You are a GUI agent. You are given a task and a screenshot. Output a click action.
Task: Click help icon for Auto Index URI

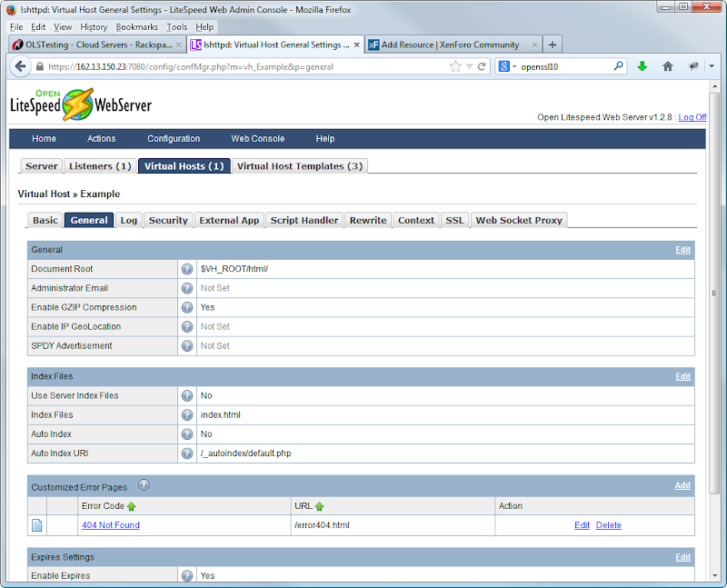tap(187, 453)
